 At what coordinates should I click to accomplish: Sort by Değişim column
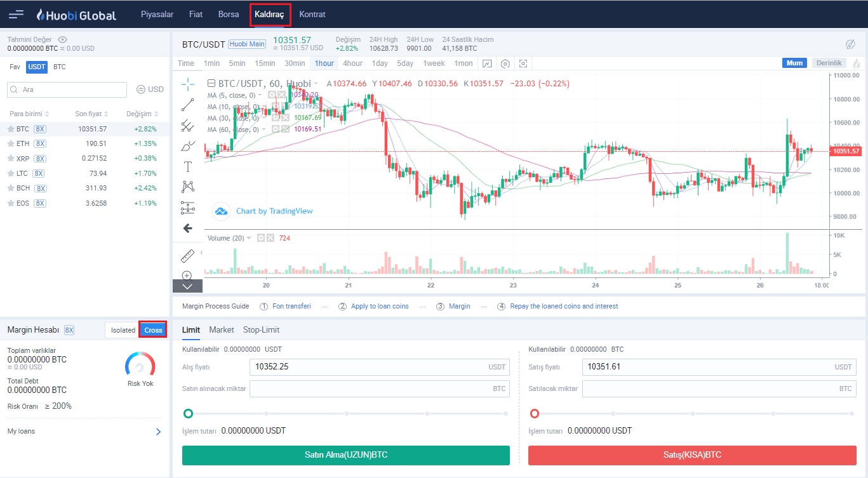(x=142, y=114)
